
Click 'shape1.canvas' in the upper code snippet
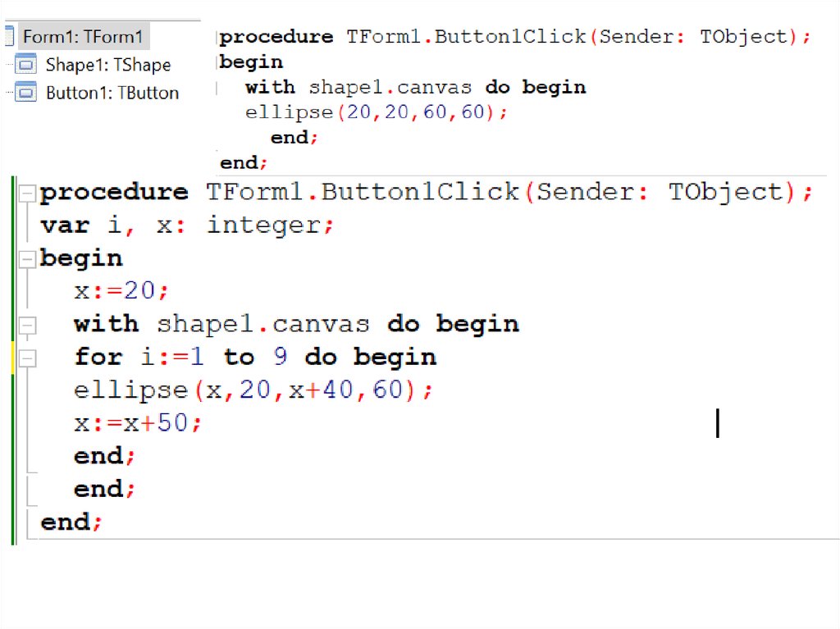click(390, 87)
